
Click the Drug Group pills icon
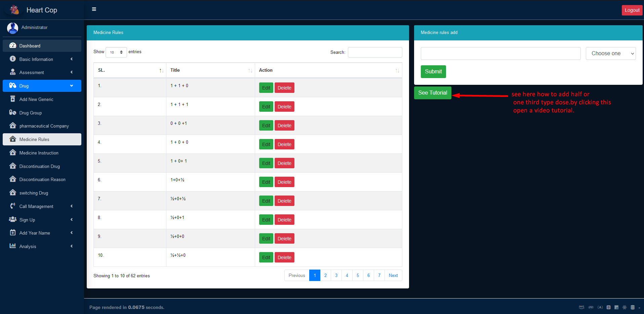[x=13, y=113]
